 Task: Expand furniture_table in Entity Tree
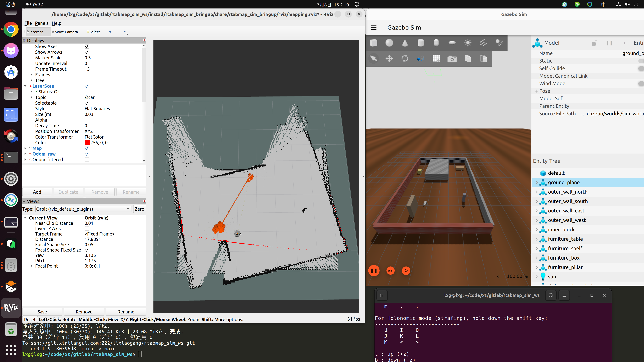[536, 239]
